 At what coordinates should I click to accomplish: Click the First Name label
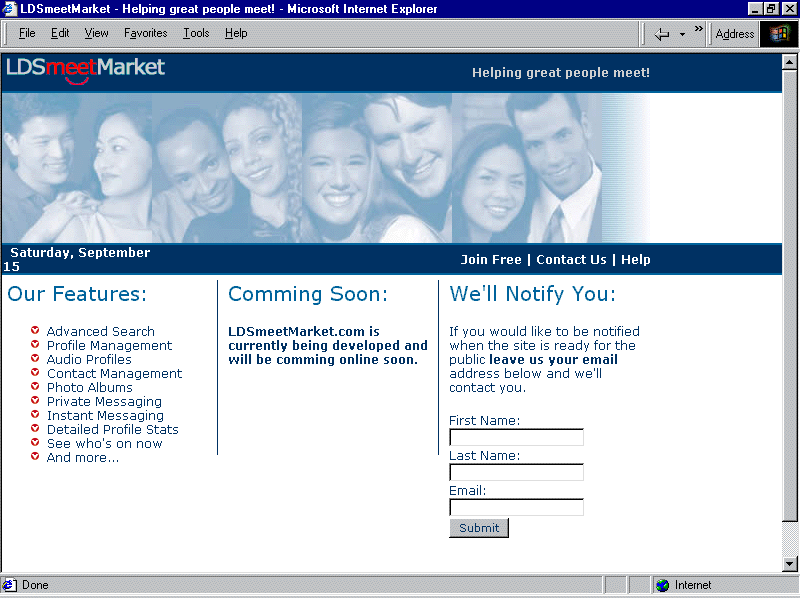(485, 420)
